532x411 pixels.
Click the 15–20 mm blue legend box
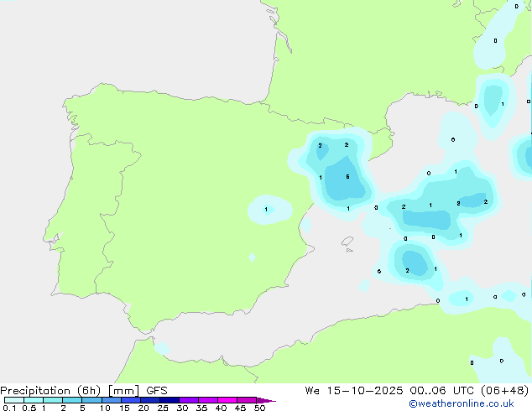131,400
